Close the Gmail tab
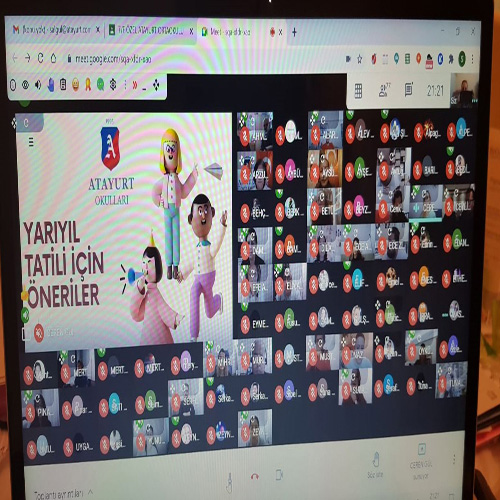This screenshot has width=500, height=500. click(x=98, y=30)
